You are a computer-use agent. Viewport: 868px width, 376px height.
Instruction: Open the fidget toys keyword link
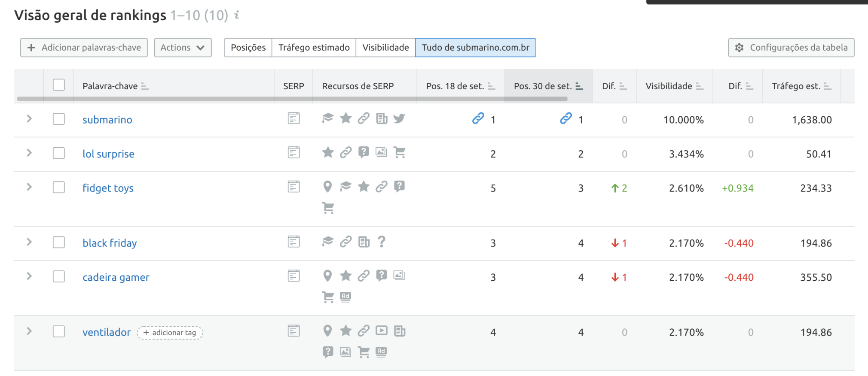click(x=108, y=188)
